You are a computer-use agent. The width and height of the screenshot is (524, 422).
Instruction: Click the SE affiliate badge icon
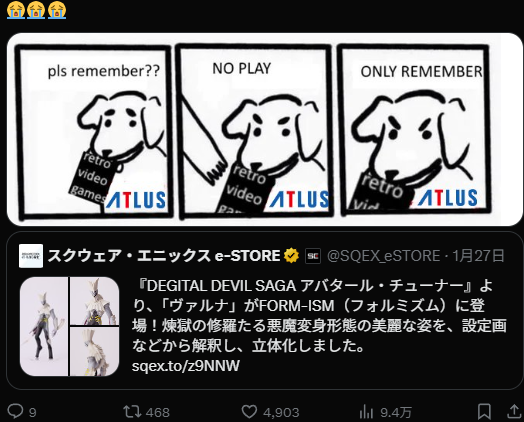pyautogui.click(x=313, y=256)
